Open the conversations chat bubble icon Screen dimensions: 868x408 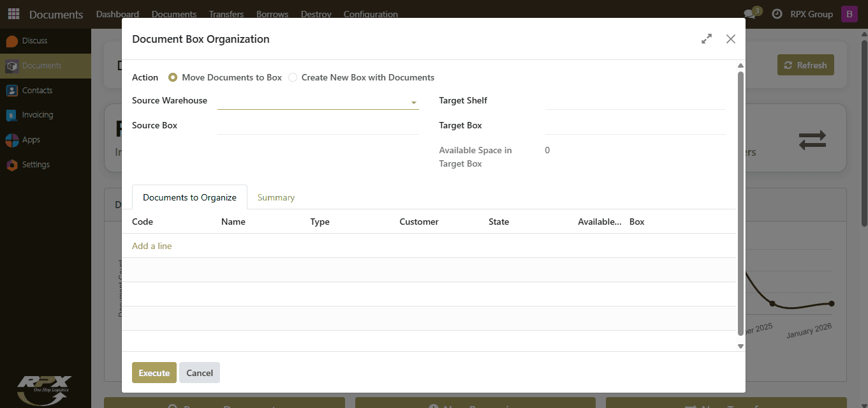click(750, 14)
